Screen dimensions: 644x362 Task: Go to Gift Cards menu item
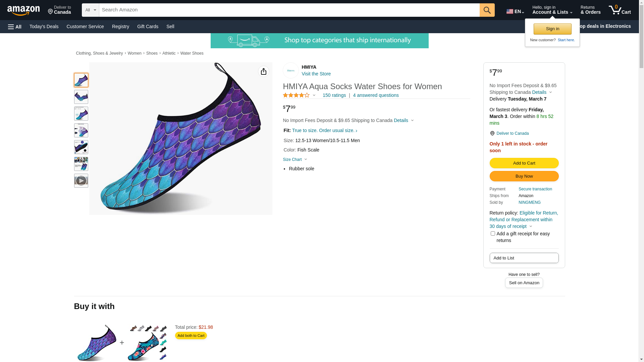click(x=148, y=26)
